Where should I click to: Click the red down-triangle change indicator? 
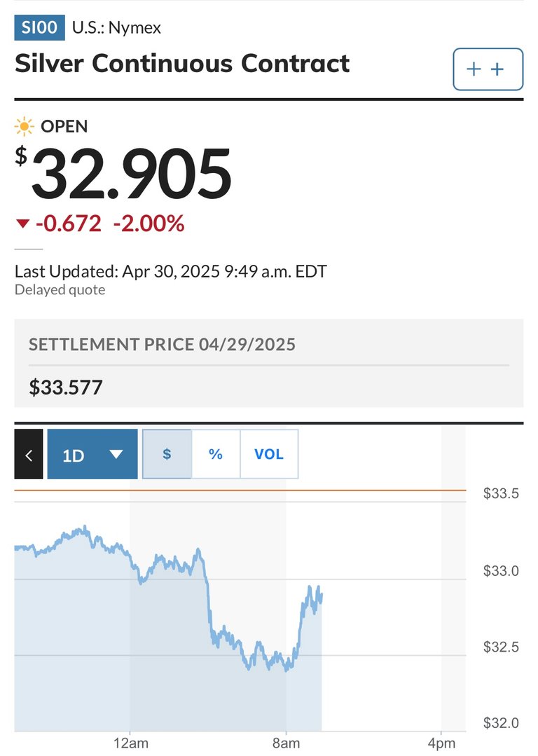[22, 224]
